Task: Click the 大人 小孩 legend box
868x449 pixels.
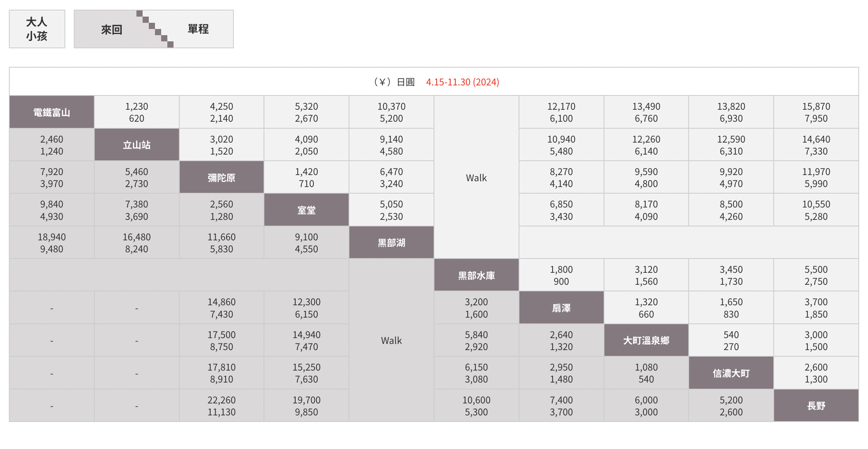Action: [x=37, y=29]
